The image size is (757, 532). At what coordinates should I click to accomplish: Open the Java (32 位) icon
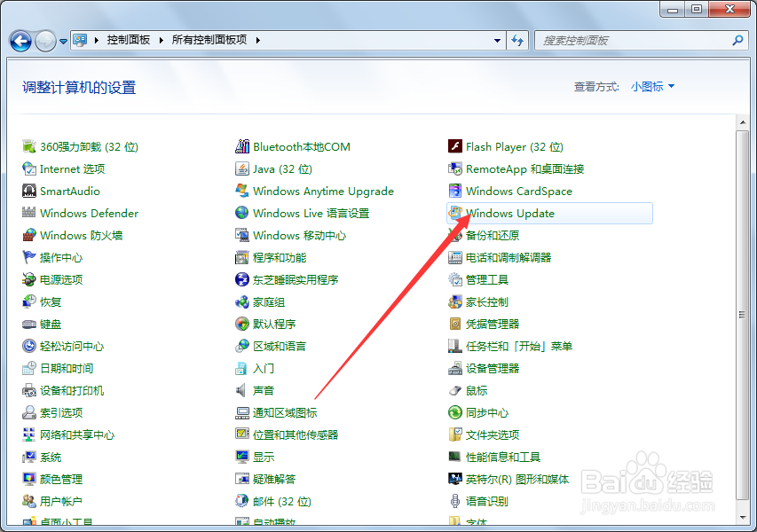(242, 168)
